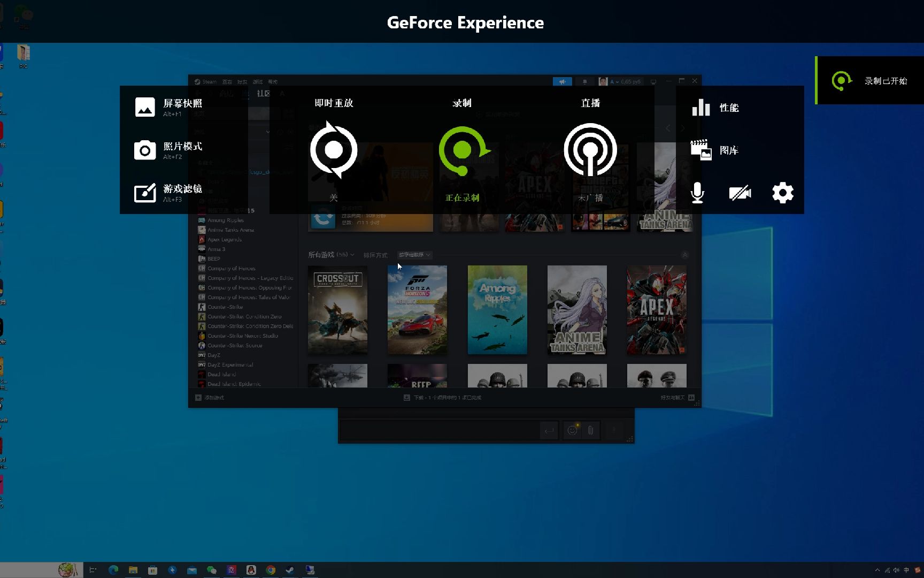Open 性能 performance bar chart

[x=715, y=108]
